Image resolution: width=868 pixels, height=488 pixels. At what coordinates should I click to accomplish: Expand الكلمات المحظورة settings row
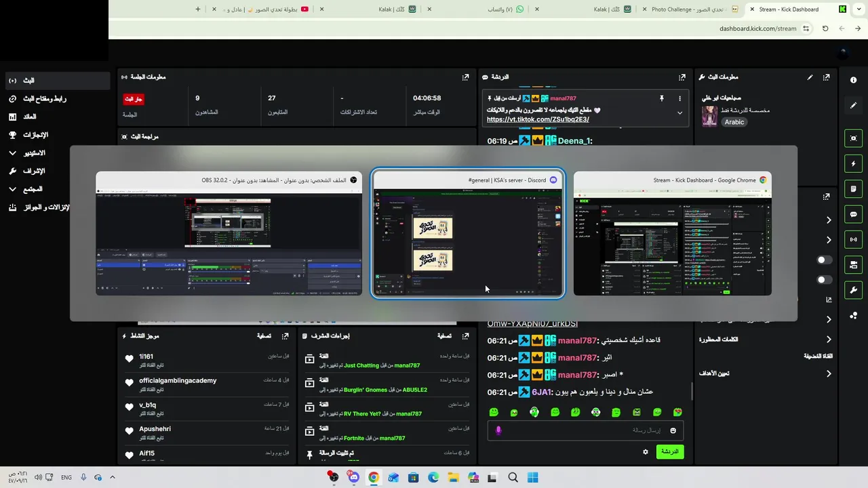point(765,340)
